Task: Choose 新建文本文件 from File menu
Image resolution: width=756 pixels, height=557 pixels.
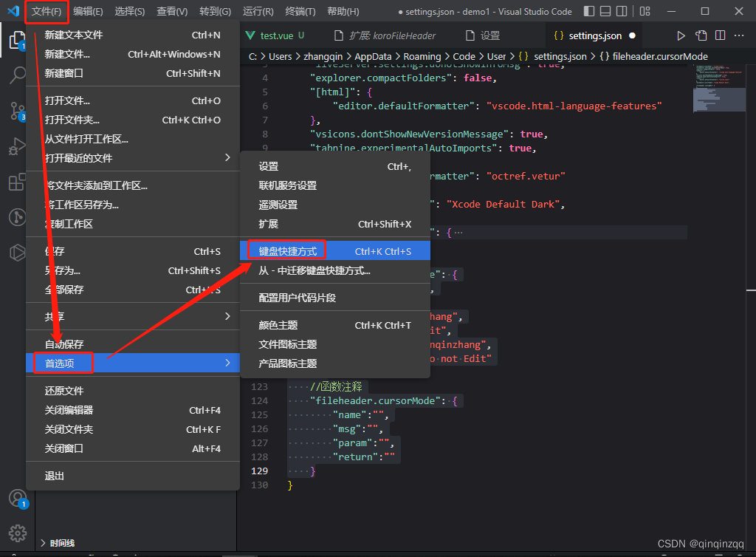Action: pyautogui.click(x=133, y=35)
